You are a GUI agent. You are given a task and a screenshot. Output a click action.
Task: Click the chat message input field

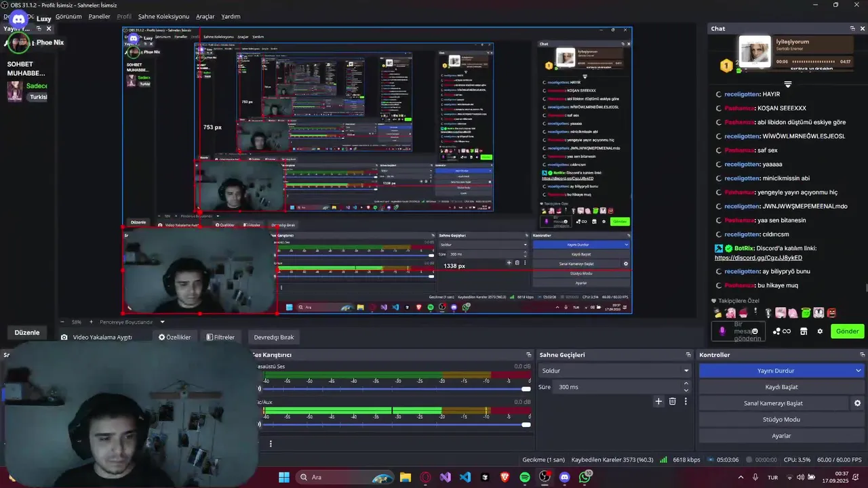coord(739,331)
